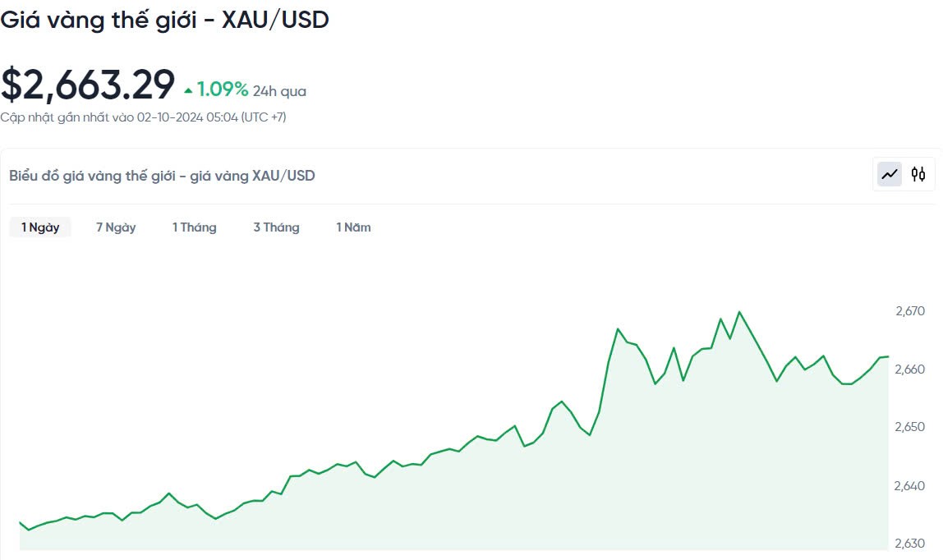Click the 2,670 y-axis label

[909, 311]
